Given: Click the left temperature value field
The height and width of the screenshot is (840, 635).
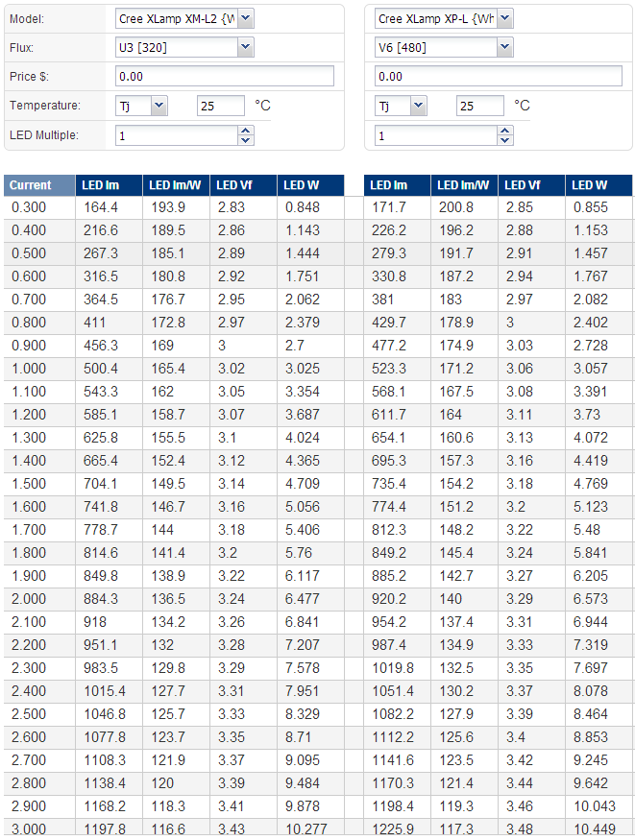Looking at the screenshot, I should (x=220, y=106).
